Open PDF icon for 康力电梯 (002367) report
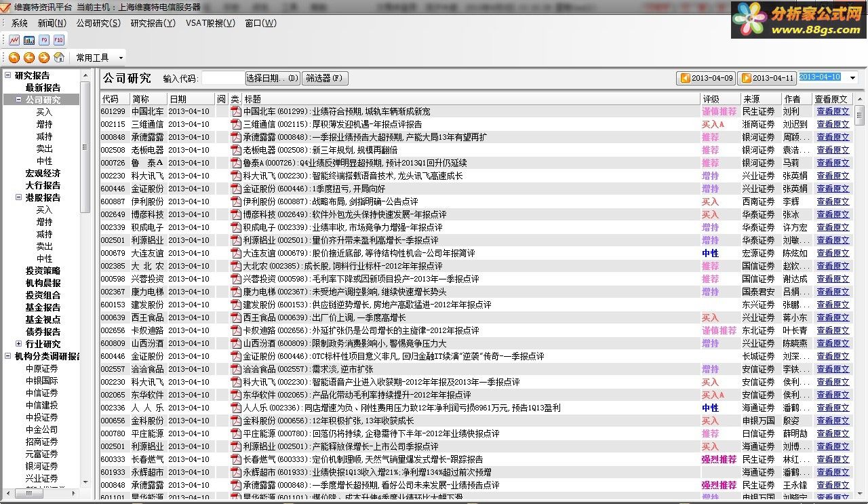The height and width of the screenshot is (504, 868). 237,292
